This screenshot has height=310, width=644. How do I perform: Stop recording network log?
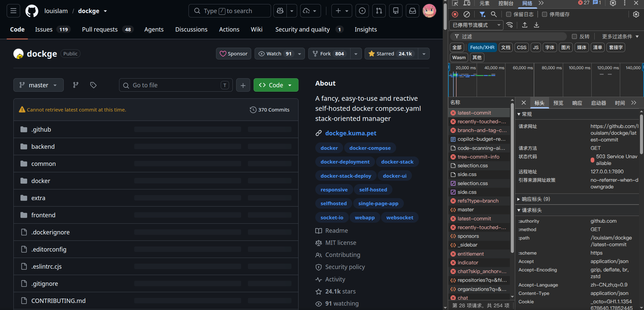tap(455, 14)
